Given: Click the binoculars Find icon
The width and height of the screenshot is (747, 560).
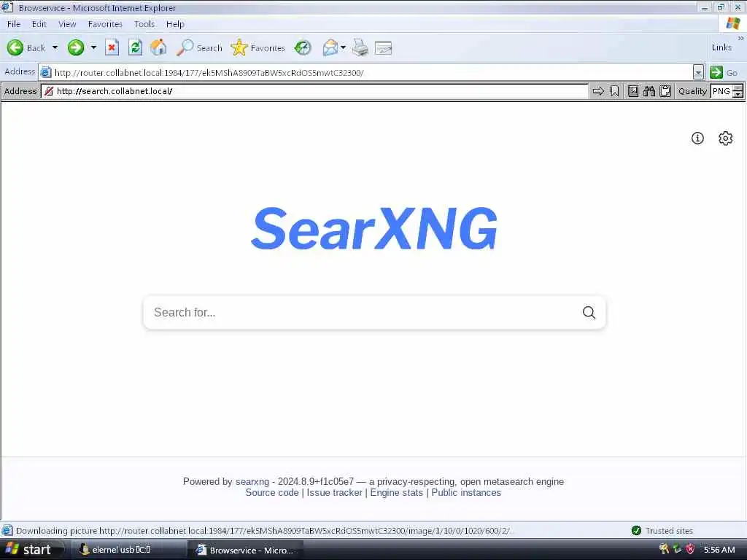Looking at the screenshot, I should point(649,91).
